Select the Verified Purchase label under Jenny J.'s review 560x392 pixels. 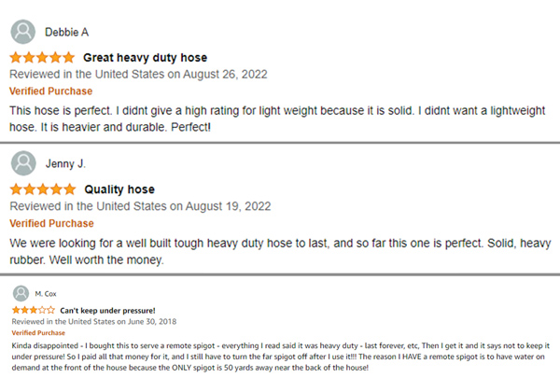click(x=51, y=223)
